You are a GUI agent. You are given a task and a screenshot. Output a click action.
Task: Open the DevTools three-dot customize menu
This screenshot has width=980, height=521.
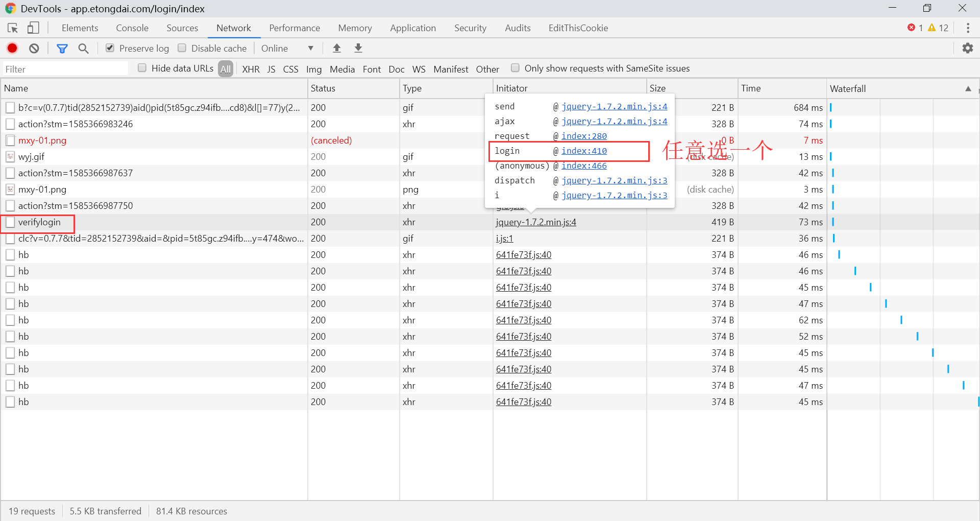[968, 28]
